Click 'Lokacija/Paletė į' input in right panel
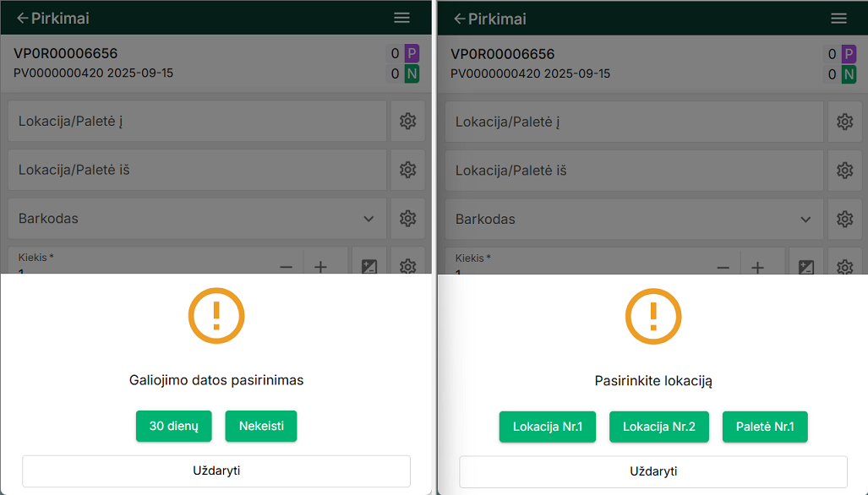868x495 pixels. click(631, 122)
